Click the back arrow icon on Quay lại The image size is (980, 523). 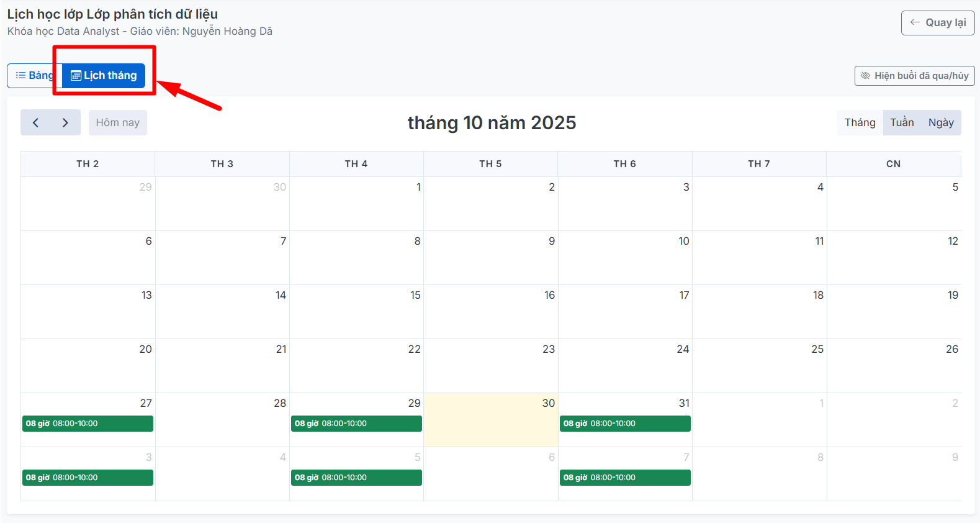click(915, 22)
